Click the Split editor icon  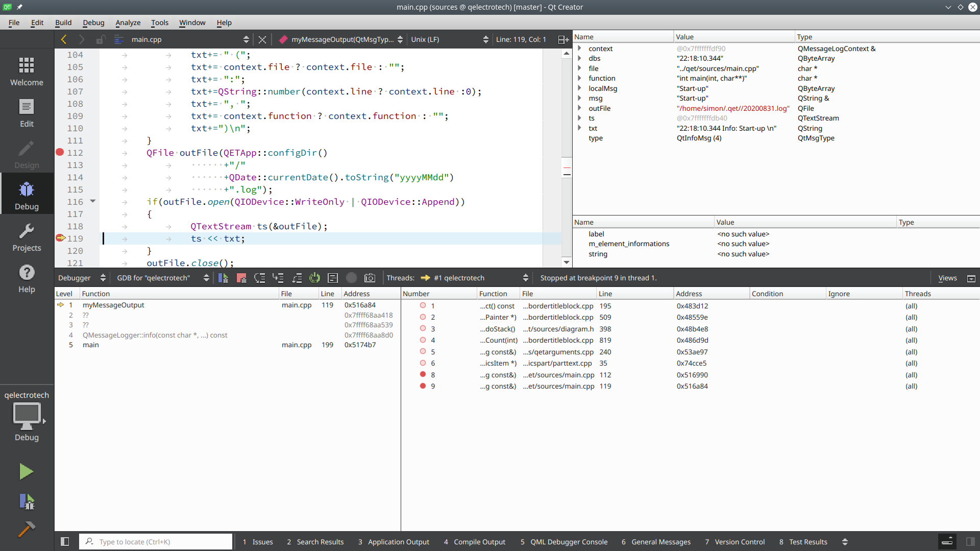563,39
